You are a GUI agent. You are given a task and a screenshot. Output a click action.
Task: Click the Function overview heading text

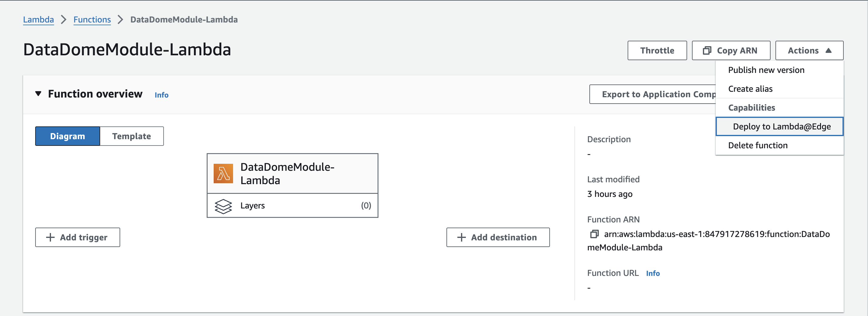[95, 94]
